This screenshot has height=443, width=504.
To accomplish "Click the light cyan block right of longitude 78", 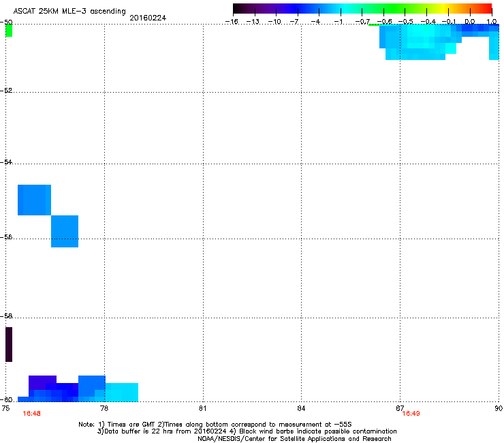I will coord(121,392).
